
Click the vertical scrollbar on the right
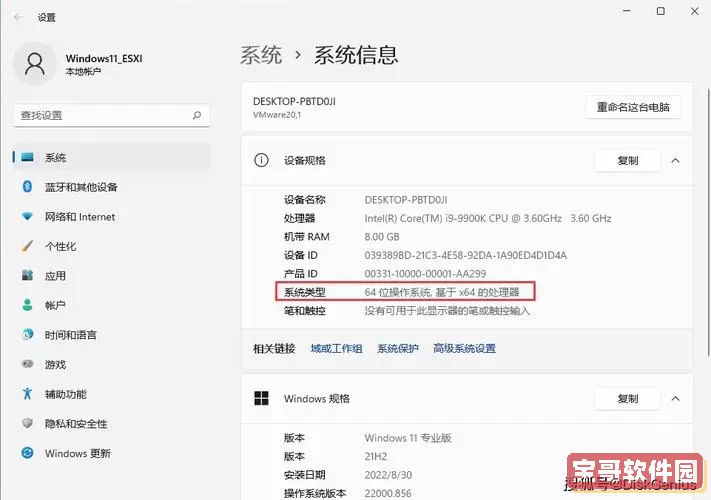tap(708, 222)
